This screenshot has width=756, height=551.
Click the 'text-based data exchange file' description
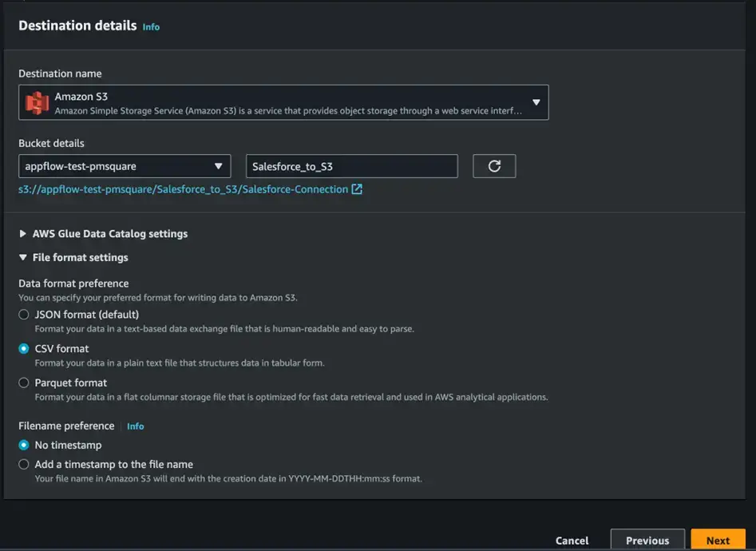[x=224, y=328]
